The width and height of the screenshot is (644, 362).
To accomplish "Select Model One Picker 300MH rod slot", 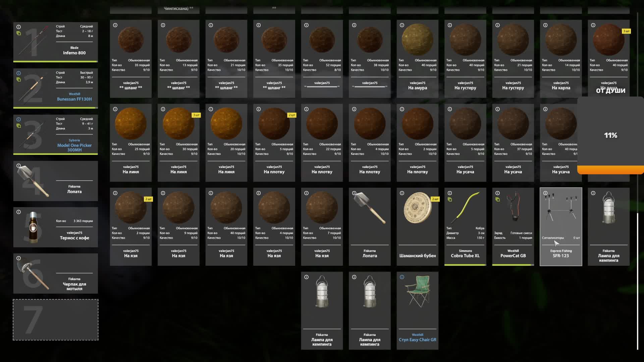I will (x=56, y=135).
